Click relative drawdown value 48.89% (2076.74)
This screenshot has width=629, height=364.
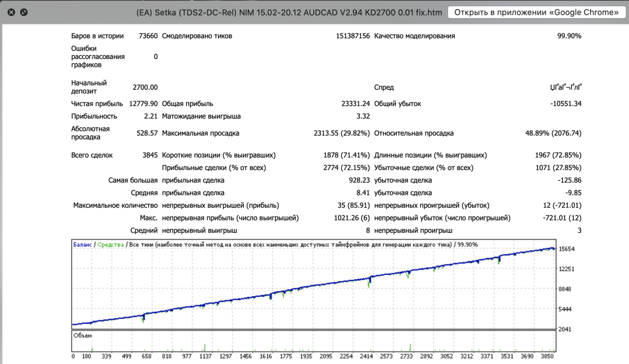point(553,133)
